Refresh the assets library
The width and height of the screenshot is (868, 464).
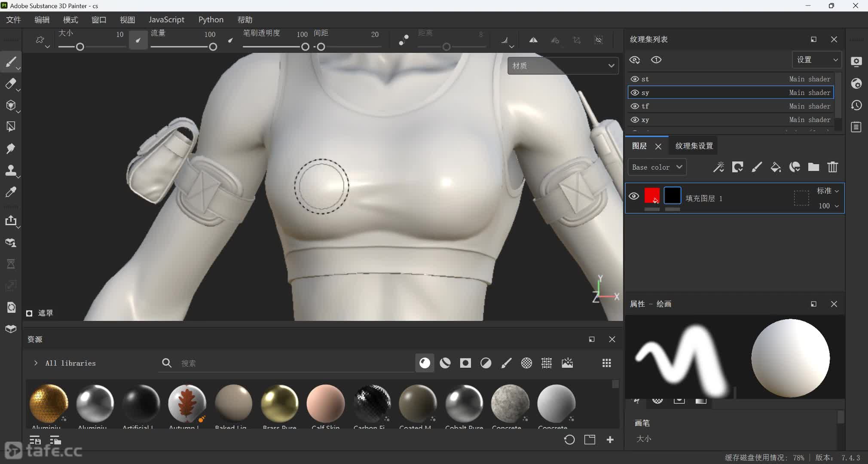(569, 440)
